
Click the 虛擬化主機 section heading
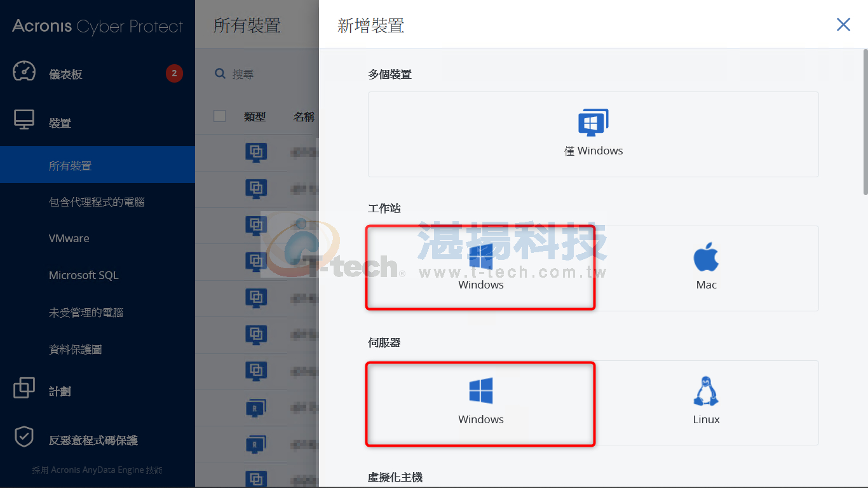pyautogui.click(x=395, y=477)
